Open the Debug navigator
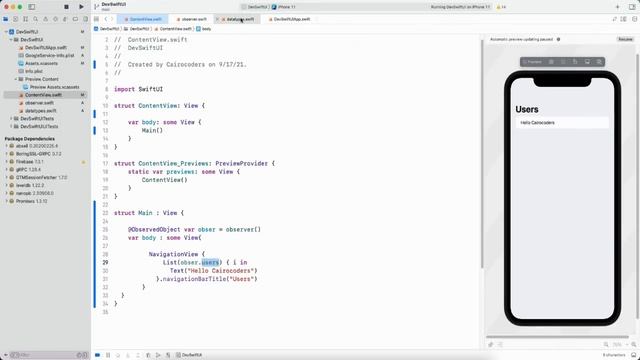The image size is (640, 360). (x=65, y=19)
